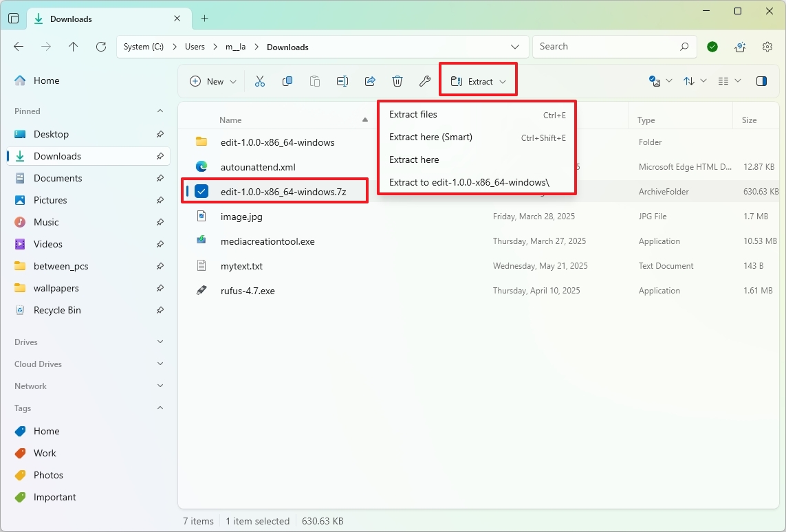Toggle the details pane icon on the right
This screenshot has width=786, height=532.
pos(761,80)
